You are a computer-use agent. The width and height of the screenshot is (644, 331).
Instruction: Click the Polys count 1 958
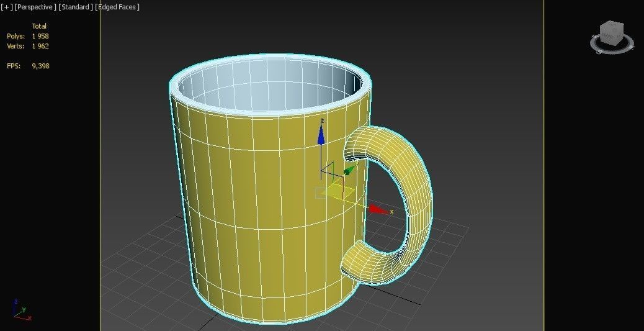click(x=40, y=36)
